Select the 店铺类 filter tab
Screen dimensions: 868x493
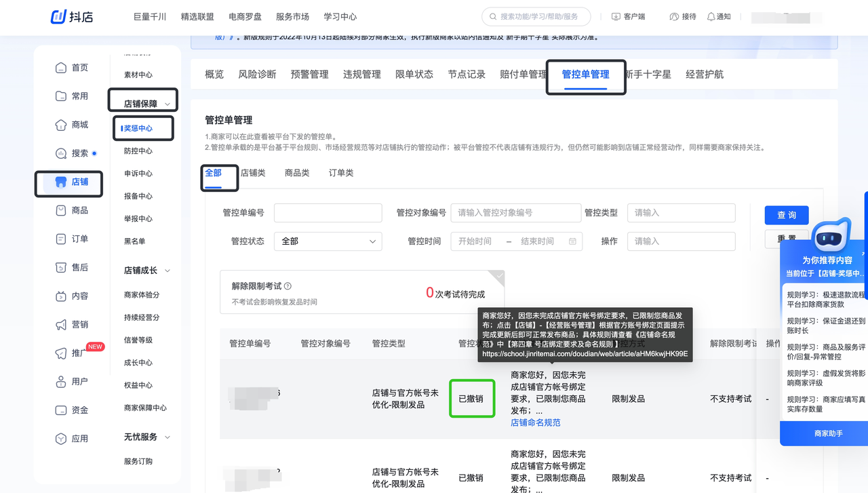(x=253, y=173)
